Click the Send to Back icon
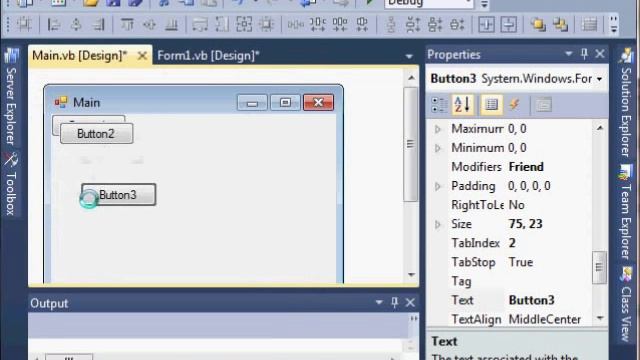The image size is (640, 360). [x=560, y=25]
